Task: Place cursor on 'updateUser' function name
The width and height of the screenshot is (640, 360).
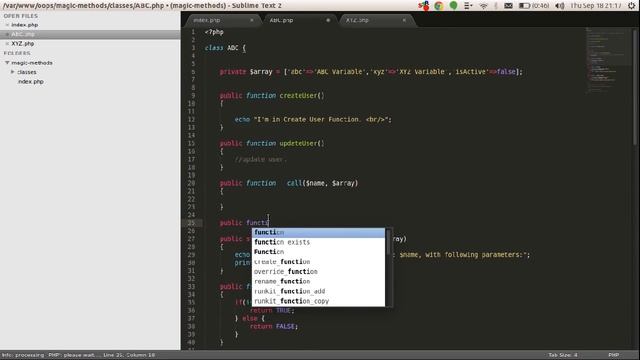Action: click(x=298, y=143)
